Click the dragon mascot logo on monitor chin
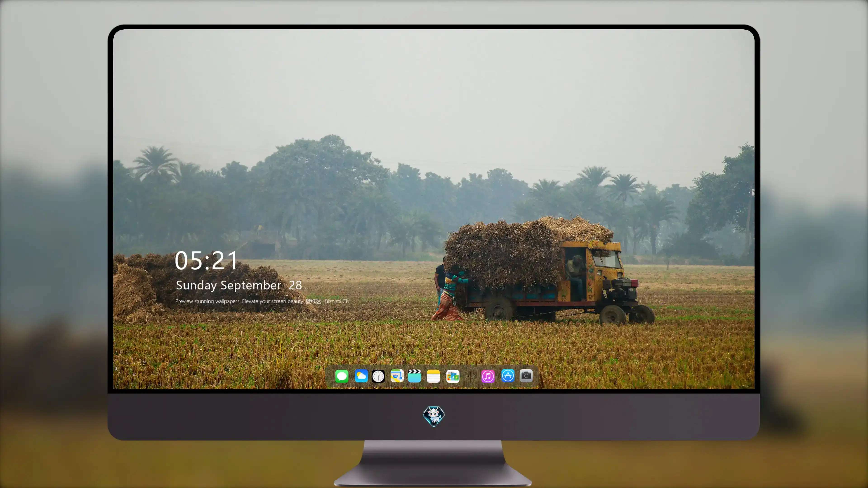 tap(434, 416)
